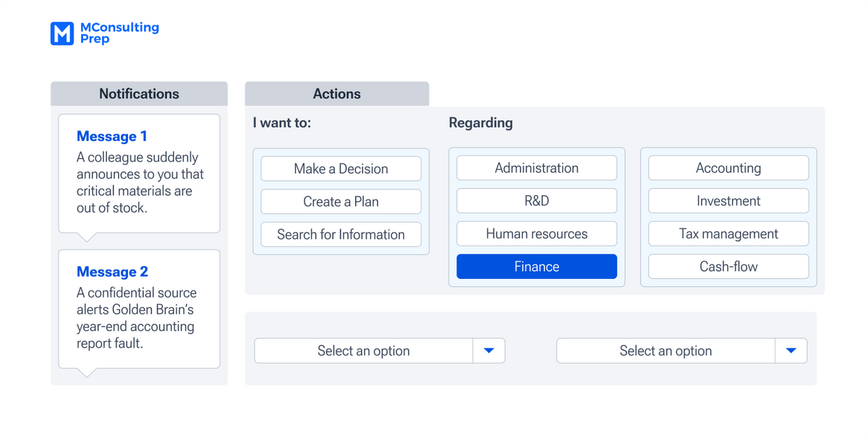Choose the Create a Plan action
868x435 pixels.
pos(341,202)
